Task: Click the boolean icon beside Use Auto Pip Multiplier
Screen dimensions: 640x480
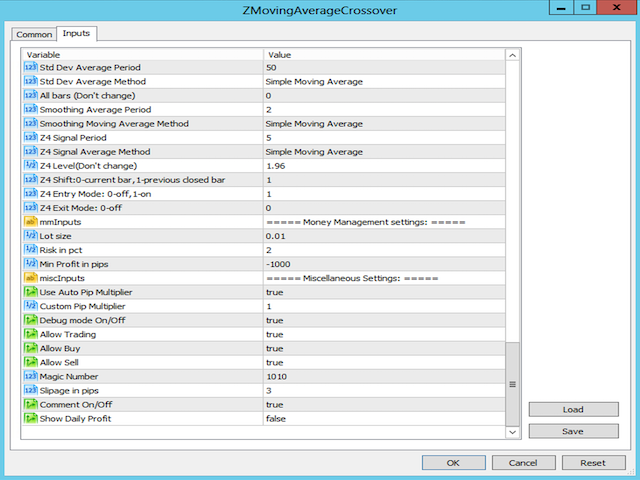Action: click(x=31, y=292)
